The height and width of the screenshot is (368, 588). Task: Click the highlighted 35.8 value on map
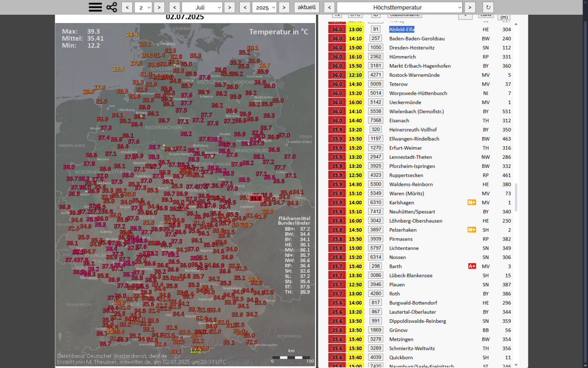[256, 199]
